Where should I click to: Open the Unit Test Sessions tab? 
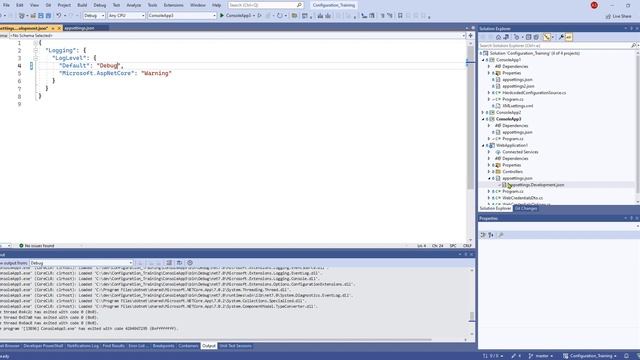point(236,346)
